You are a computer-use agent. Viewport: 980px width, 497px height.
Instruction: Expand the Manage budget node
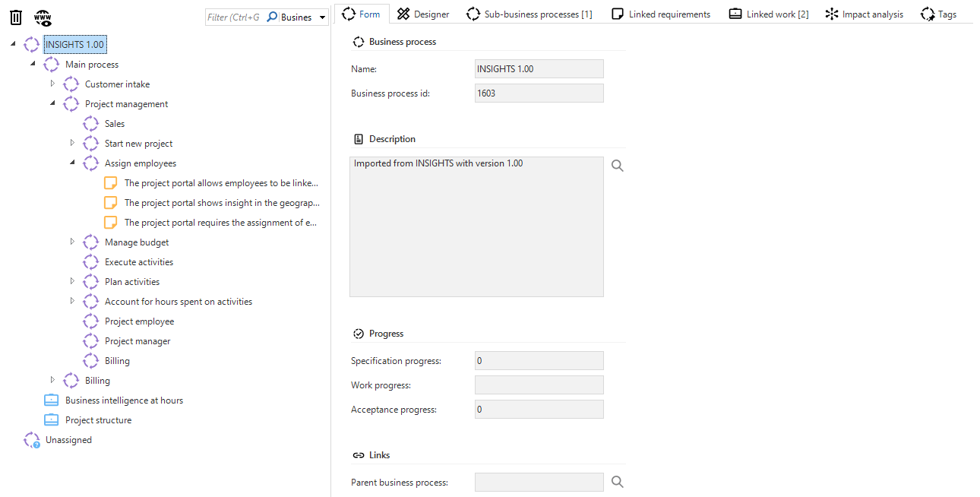72,242
